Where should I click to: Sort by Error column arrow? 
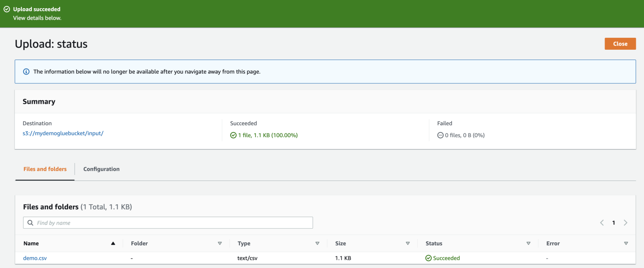[626, 244]
